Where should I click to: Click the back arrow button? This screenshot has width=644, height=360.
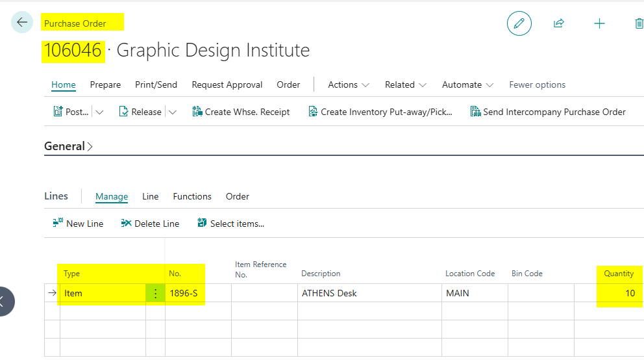point(22,23)
